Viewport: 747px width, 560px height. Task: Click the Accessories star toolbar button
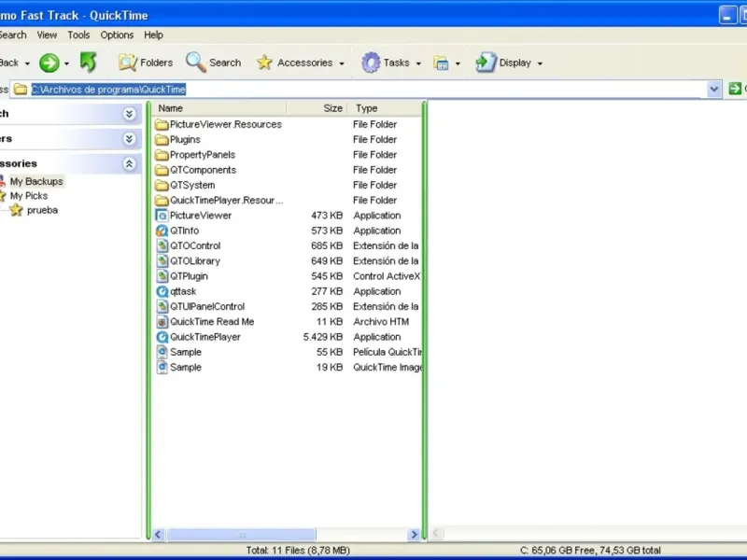[294, 63]
